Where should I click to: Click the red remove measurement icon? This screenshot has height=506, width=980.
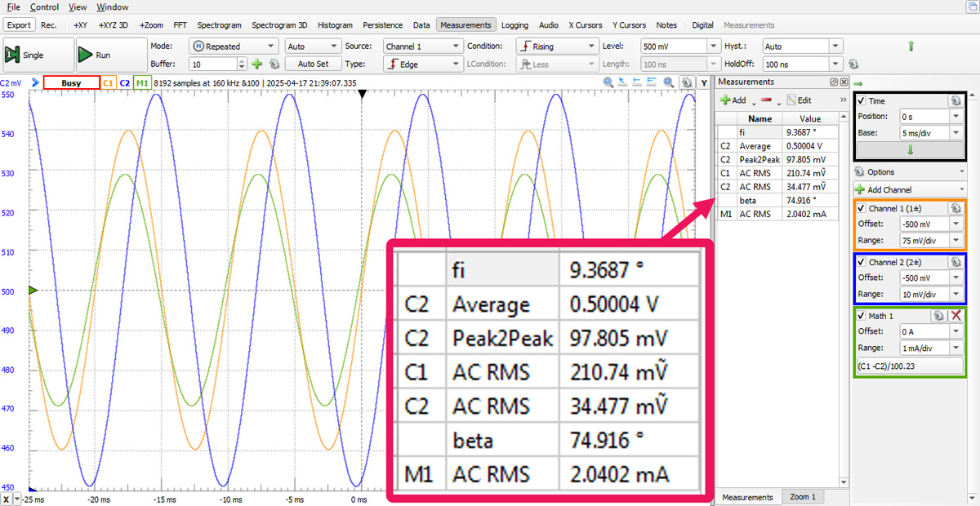(766, 100)
